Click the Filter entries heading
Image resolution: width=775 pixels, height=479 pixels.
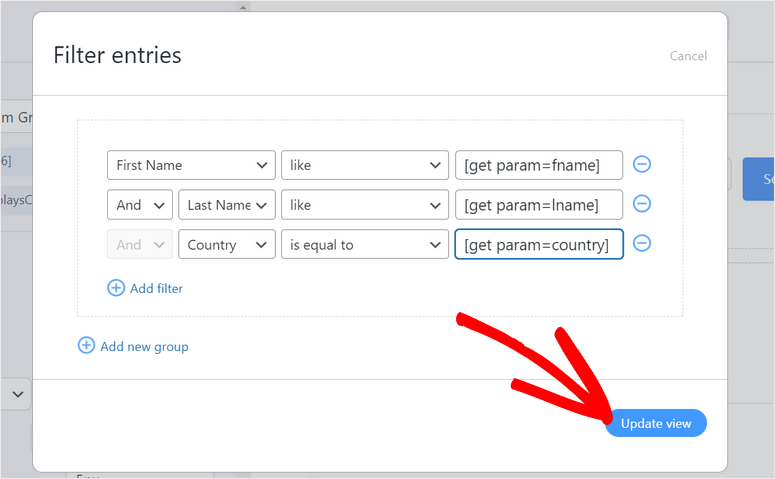point(118,55)
